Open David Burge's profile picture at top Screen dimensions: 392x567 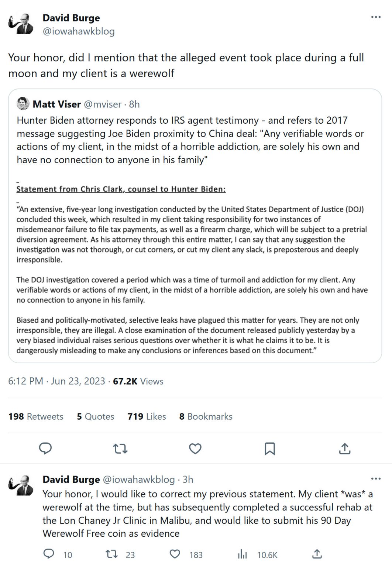(x=21, y=24)
